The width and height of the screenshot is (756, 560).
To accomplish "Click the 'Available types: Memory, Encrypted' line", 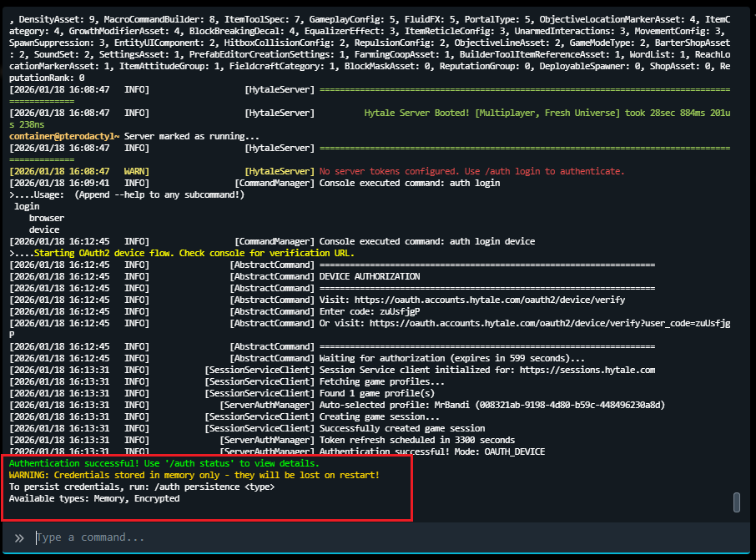I will [x=93, y=498].
